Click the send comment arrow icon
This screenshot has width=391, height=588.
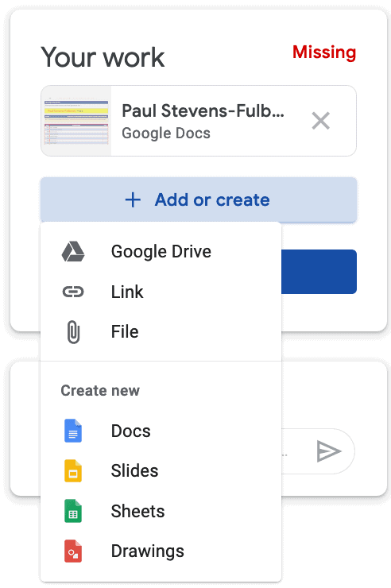329,451
